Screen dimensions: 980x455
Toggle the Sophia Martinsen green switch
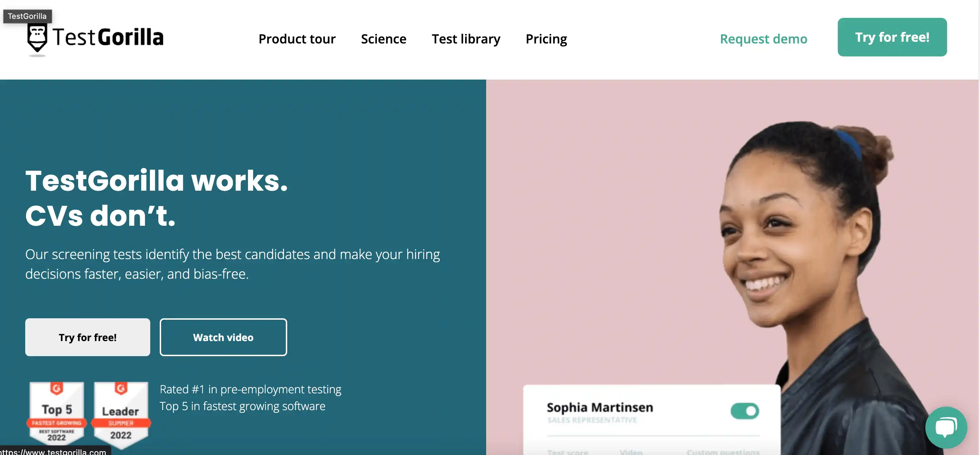coord(745,411)
